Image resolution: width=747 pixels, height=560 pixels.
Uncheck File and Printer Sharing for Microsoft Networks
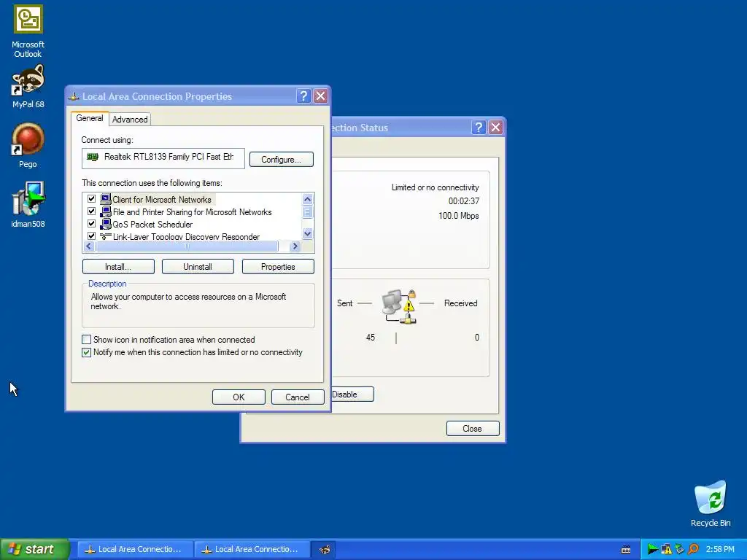point(91,211)
